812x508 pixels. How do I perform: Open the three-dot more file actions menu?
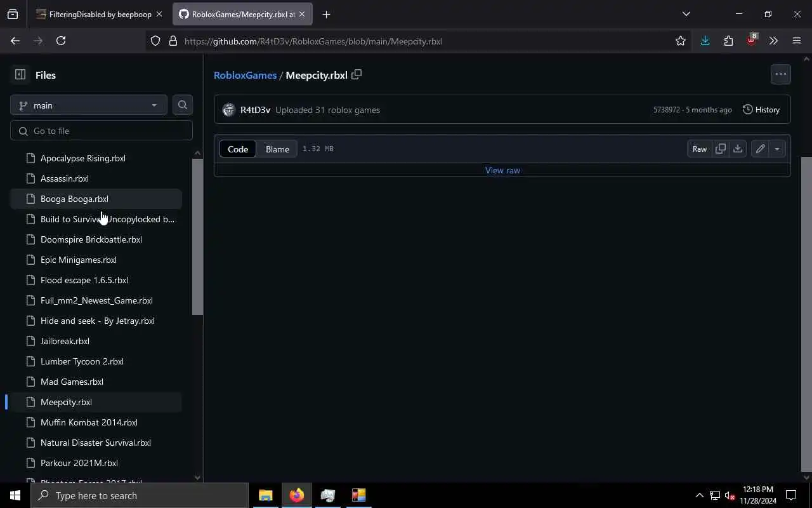pos(780,74)
